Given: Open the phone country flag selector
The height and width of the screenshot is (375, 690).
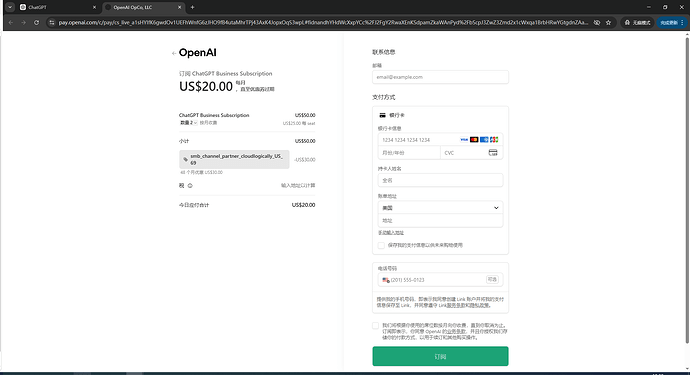Looking at the screenshot, I should (x=386, y=280).
